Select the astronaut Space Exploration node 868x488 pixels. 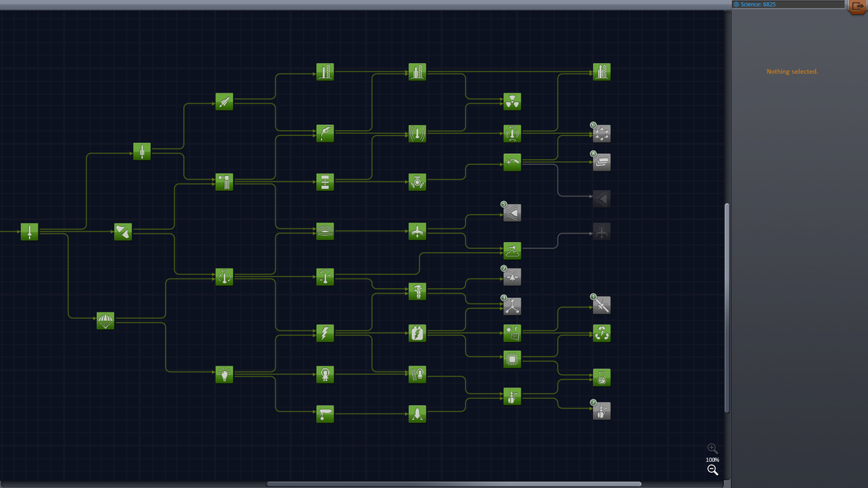point(325,374)
